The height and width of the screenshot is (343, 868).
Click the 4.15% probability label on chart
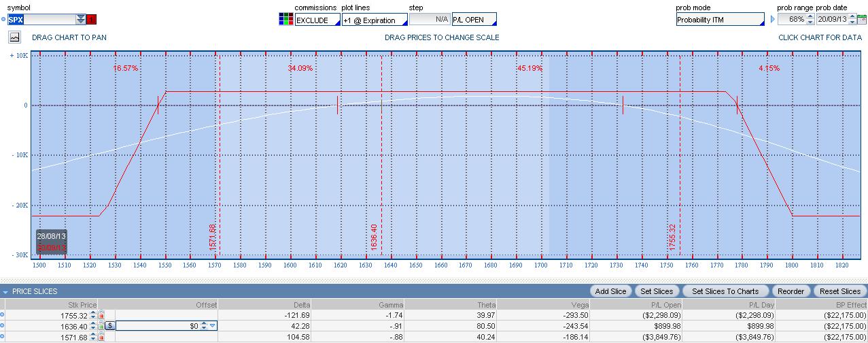point(769,69)
